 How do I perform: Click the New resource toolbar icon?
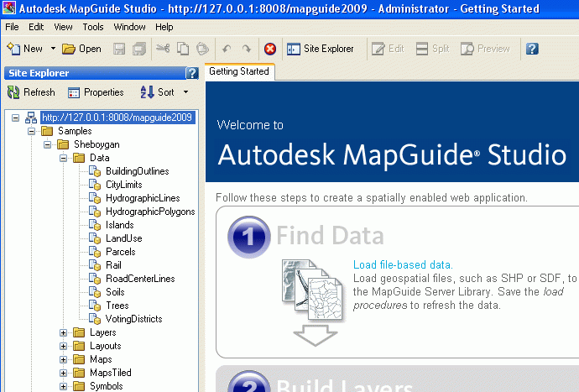pos(13,49)
